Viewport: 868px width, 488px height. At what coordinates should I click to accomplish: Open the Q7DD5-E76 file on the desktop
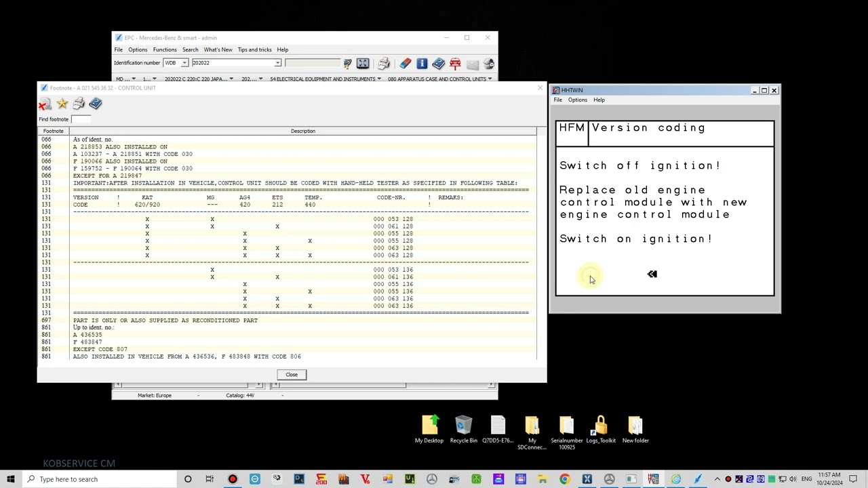click(498, 430)
